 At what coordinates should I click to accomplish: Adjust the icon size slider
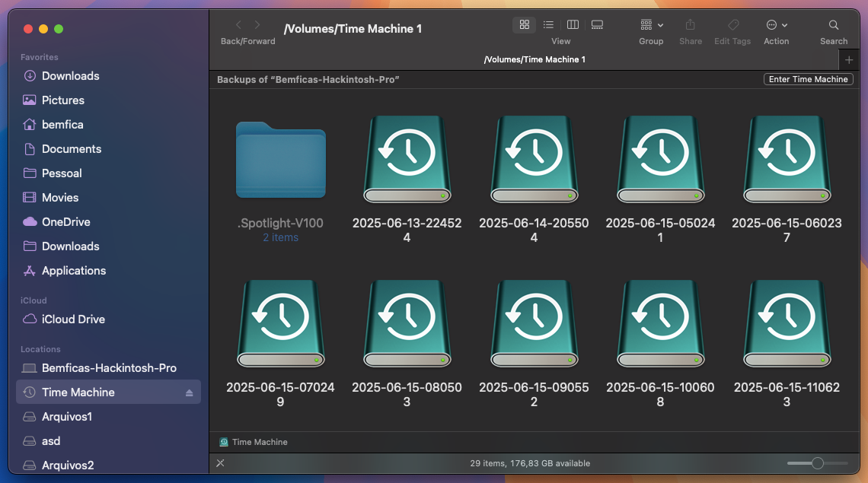(818, 463)
